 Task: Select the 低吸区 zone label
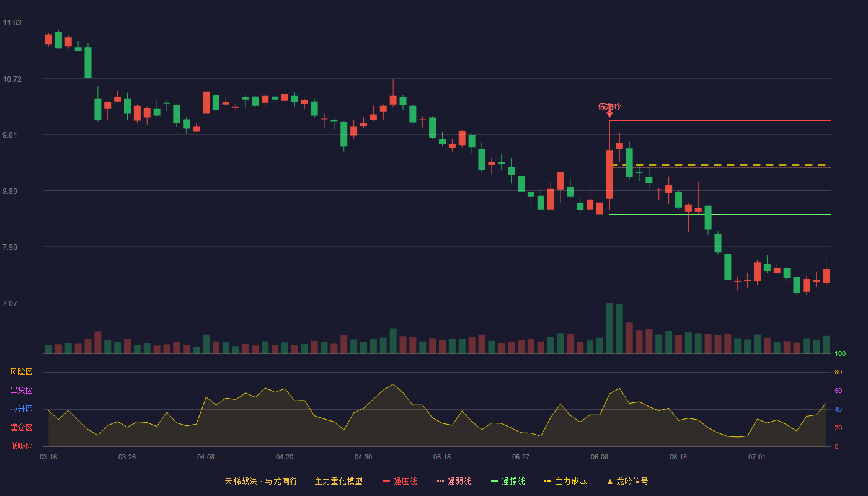(x=21, y=446)
